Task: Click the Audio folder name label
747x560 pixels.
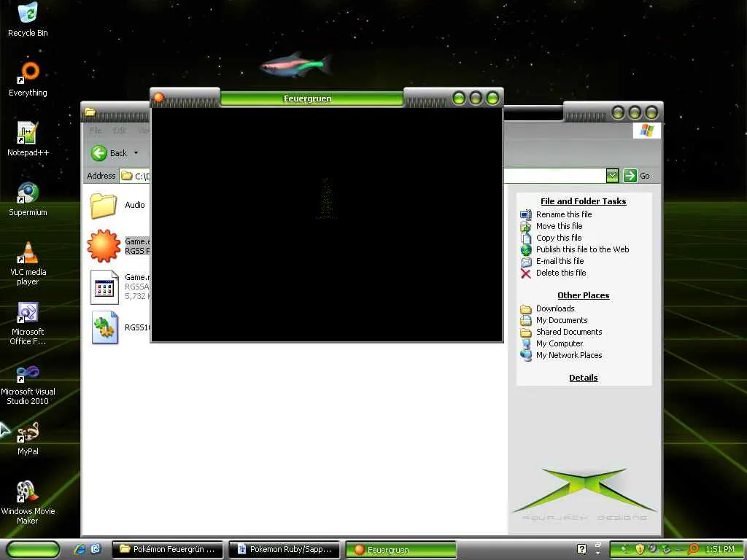Action: click(135, 205)
